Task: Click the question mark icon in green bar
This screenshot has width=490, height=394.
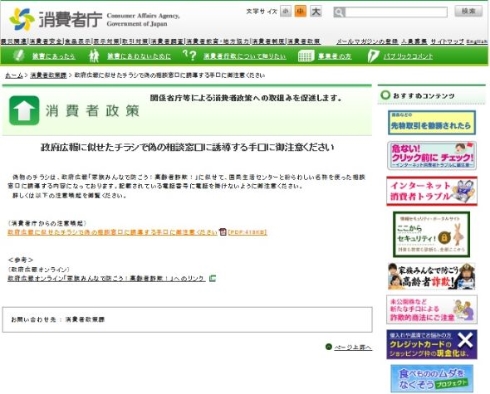Action: [190, 55]
